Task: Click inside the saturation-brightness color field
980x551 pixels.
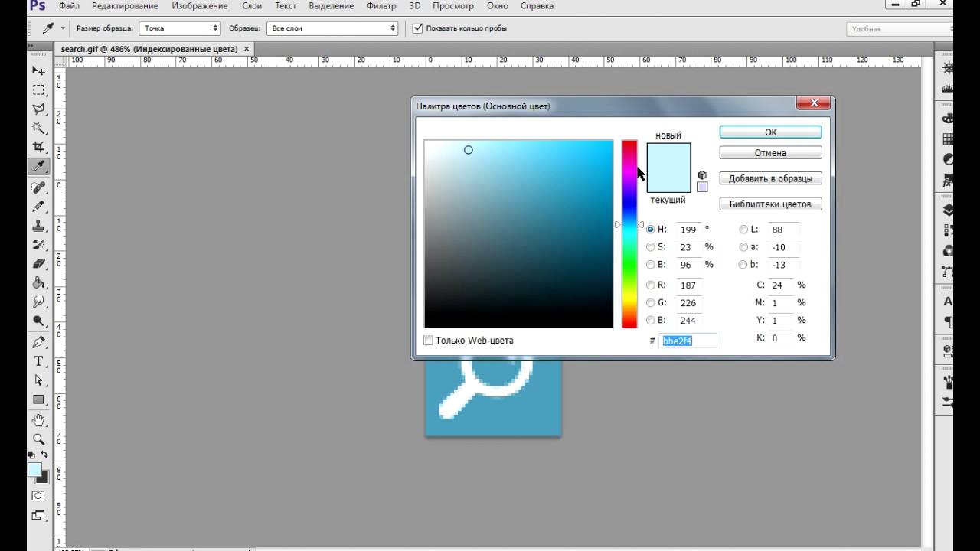Action: (518, 234)
